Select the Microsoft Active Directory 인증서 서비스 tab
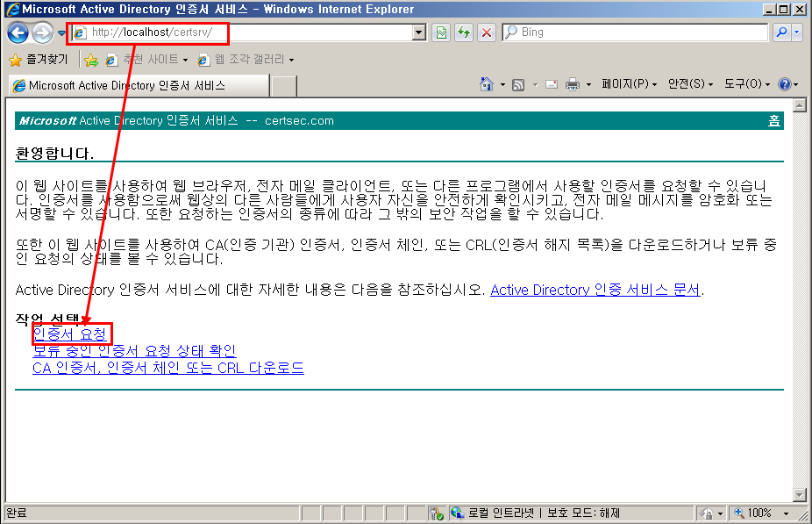Image resolution: width=812 pixels, height=524 pixels. click(139, 85)
